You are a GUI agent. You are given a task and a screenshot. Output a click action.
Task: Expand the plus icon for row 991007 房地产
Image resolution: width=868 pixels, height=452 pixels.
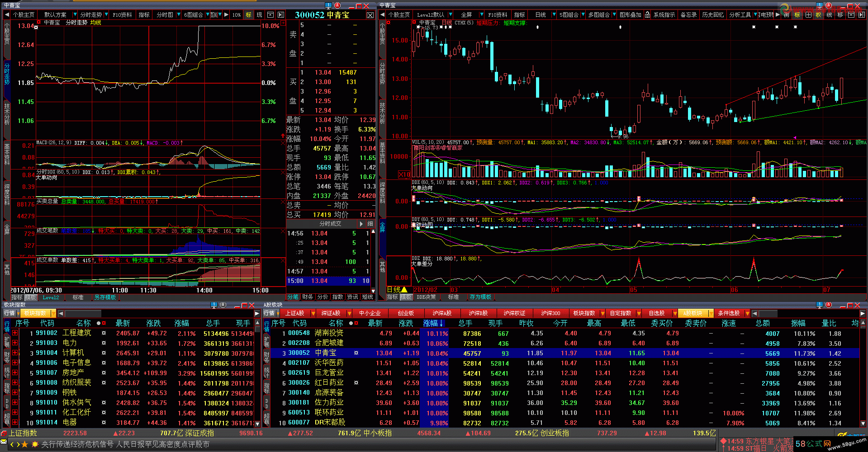pos(15,373)
